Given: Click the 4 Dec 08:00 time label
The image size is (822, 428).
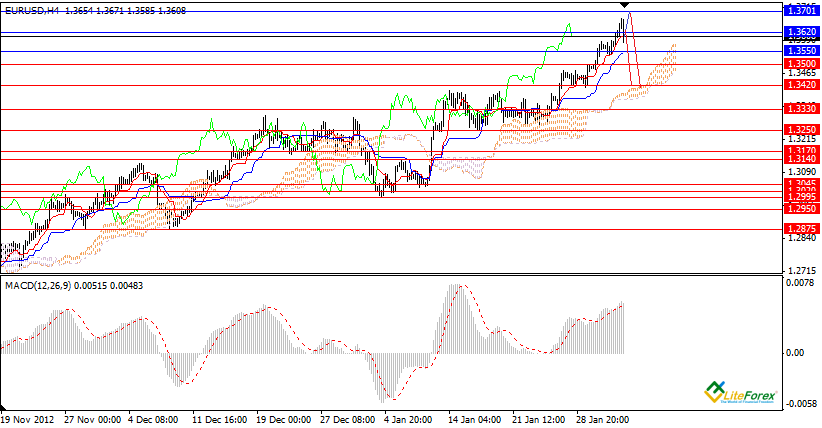Looking at the screenshot, I should [154, 420].
